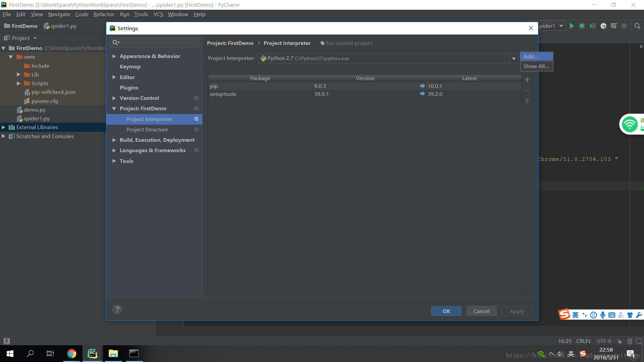Choose Add... from the interpreter popup
This screenshot has width=644, height=362.
click(536, 56)
